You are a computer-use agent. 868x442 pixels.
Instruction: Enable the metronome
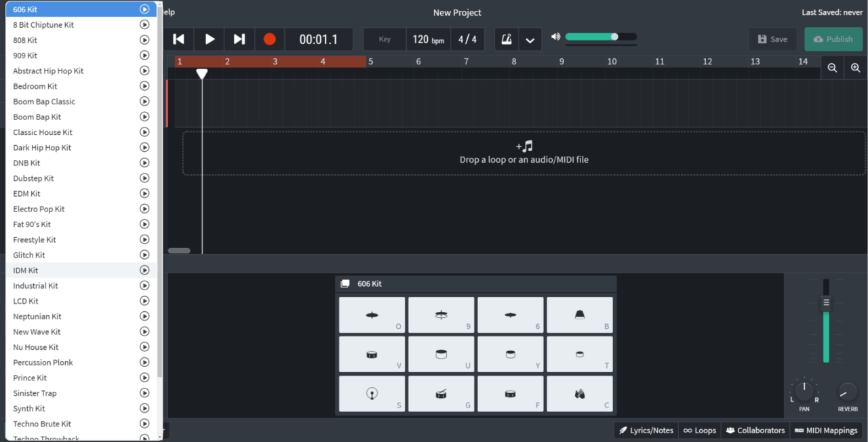[506, 39]
